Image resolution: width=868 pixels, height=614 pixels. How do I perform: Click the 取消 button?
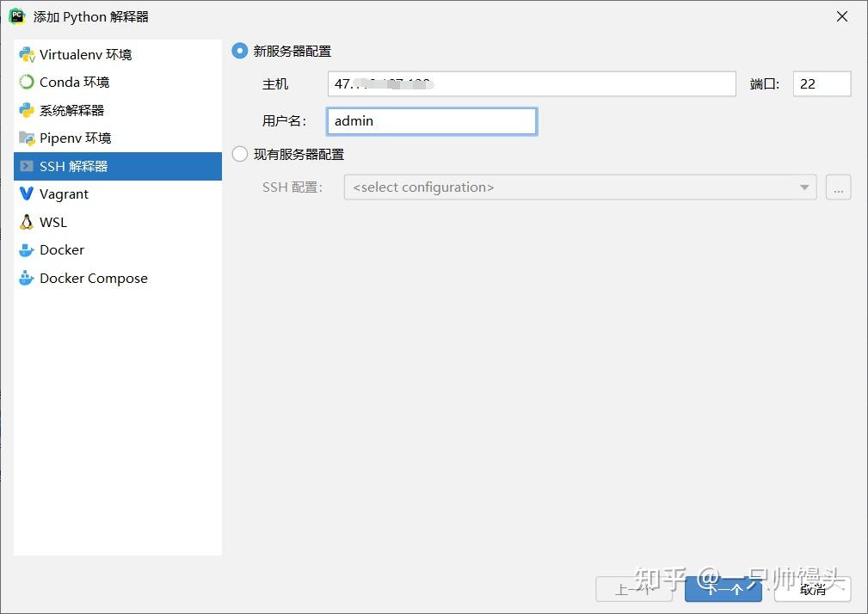point(812,589)
